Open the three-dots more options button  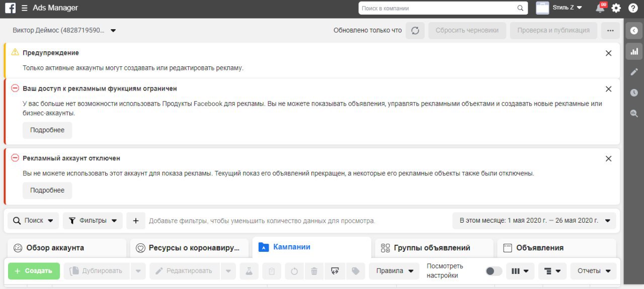(x=610, y=30)
